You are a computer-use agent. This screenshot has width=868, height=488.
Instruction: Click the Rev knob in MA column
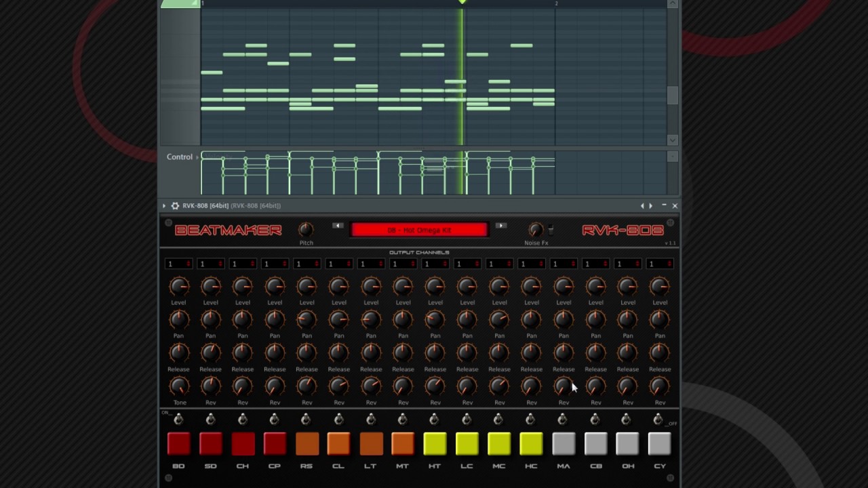coord(564,386)
